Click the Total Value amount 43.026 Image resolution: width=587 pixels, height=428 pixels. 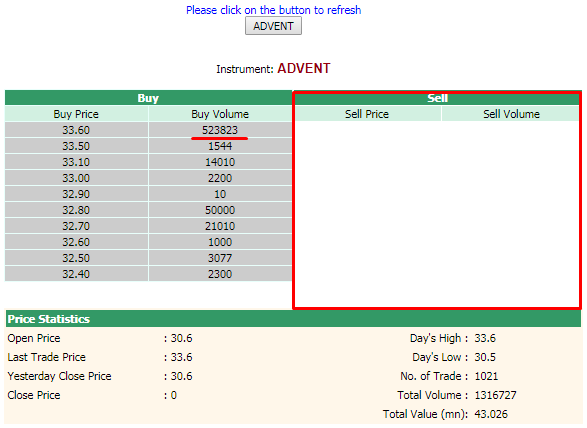coord(491,414)
